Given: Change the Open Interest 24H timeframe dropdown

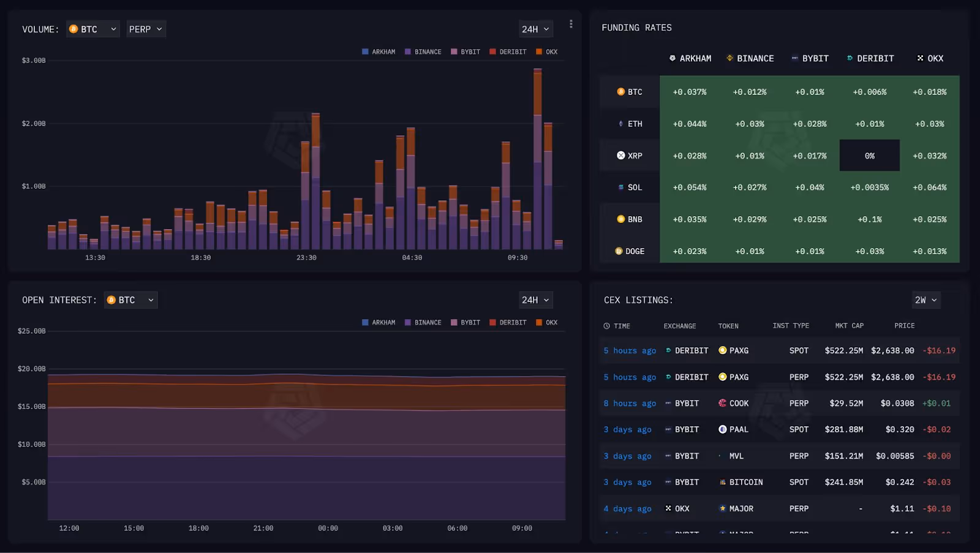Looking at the screenshot, I should click(x=535, y=299).
